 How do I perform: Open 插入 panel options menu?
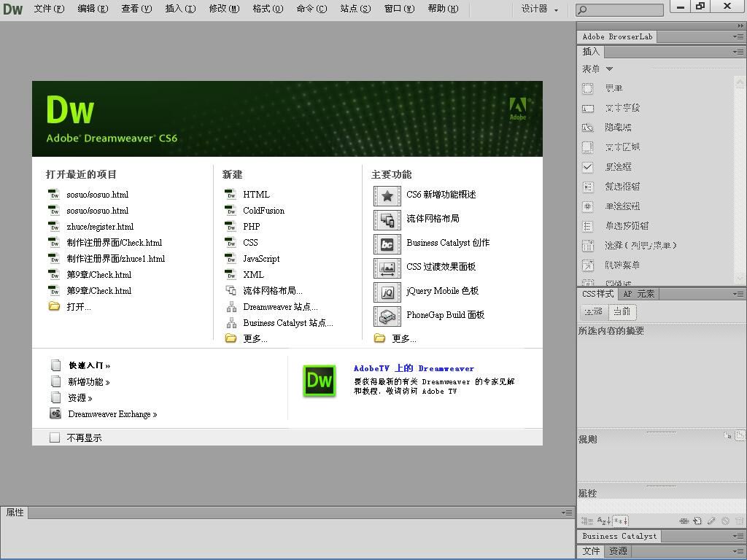pyautogui.click(x=738, y=52)
